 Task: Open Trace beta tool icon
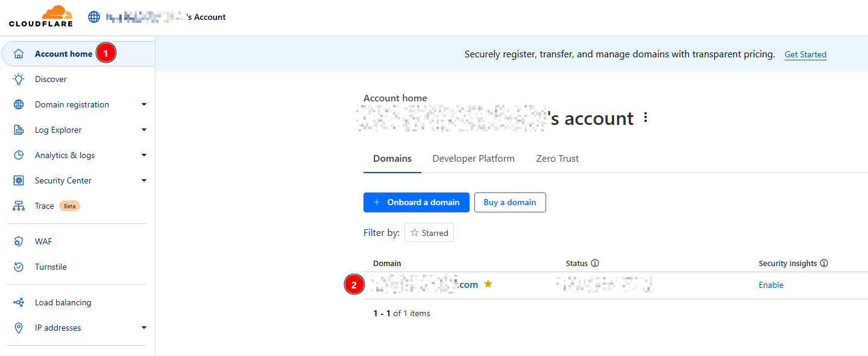19,206
